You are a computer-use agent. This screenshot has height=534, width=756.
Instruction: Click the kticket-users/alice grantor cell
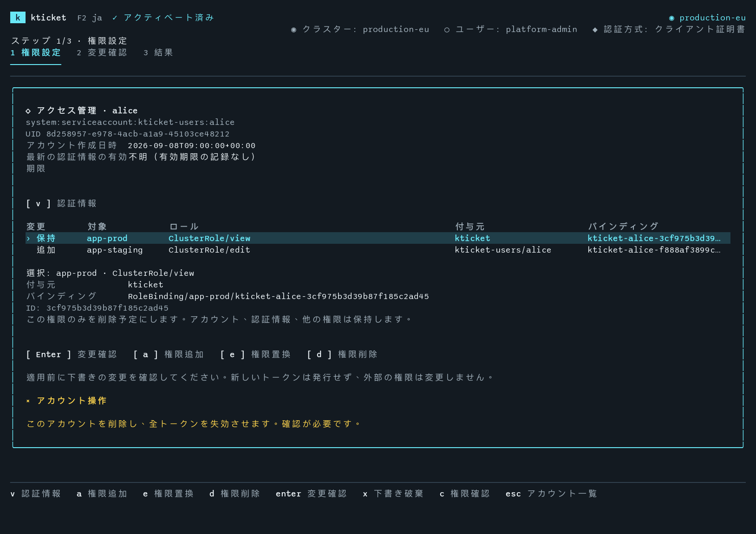pos(503,250)
